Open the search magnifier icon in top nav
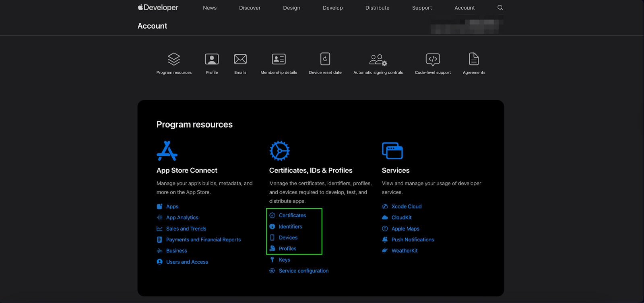The image size is (644, 303). point(500,8)
